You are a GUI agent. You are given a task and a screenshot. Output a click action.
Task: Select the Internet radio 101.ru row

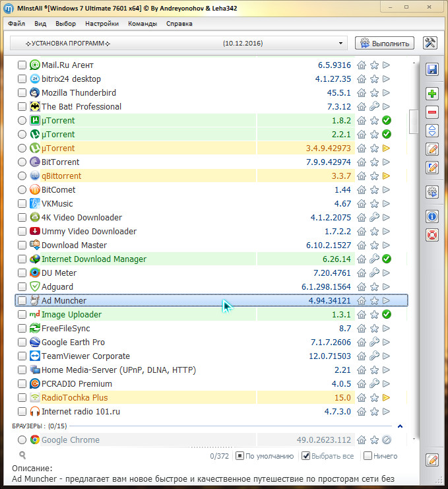(211, 411)
